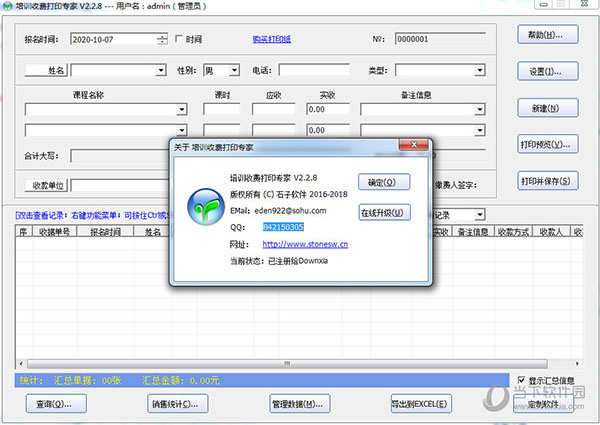Click the 收款人 column header
Screen dimensions: 600x425
tap(551, 231)
